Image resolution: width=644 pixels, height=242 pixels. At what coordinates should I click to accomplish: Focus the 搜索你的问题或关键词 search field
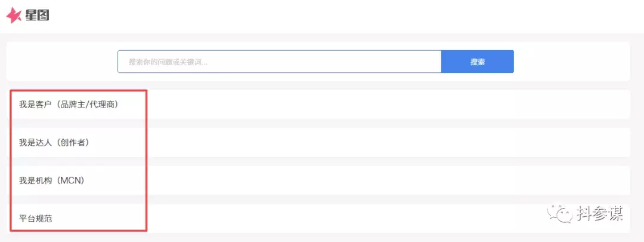[279, 62]
